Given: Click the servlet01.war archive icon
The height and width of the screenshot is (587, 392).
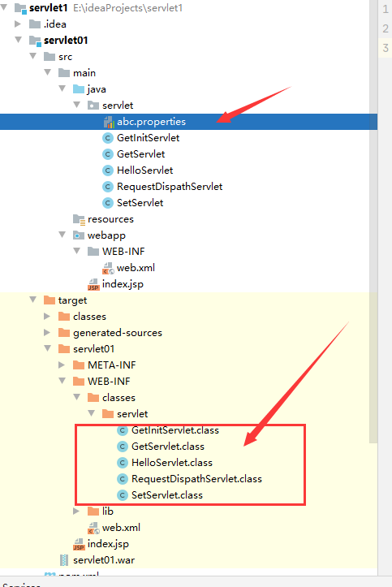Looking at the screenshot, I should click(x=64, y=560).
